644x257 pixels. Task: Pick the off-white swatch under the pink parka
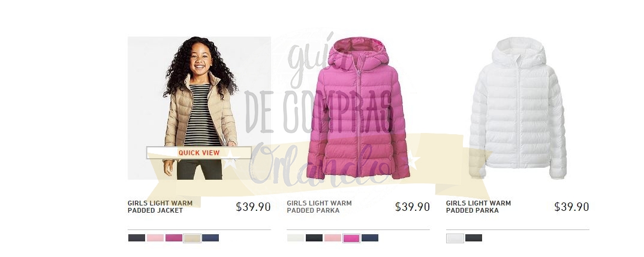tap(296, 238)
